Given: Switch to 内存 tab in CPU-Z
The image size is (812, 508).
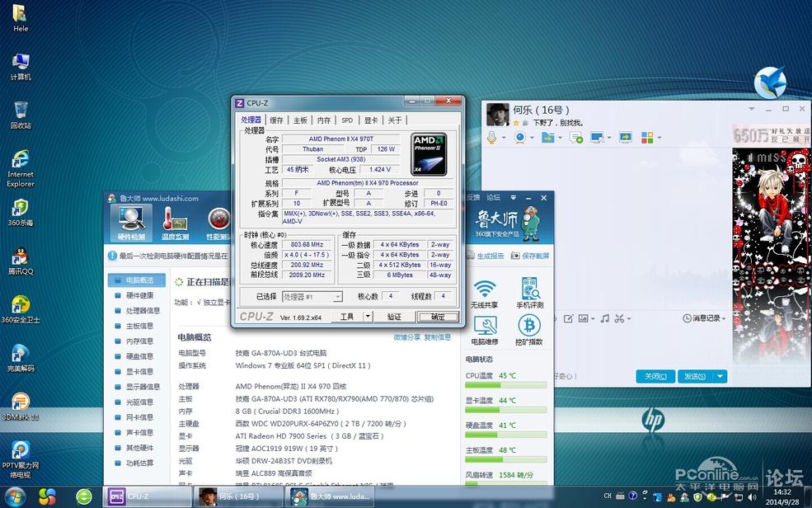Looking at the screenshot, I should click(324, 120).
